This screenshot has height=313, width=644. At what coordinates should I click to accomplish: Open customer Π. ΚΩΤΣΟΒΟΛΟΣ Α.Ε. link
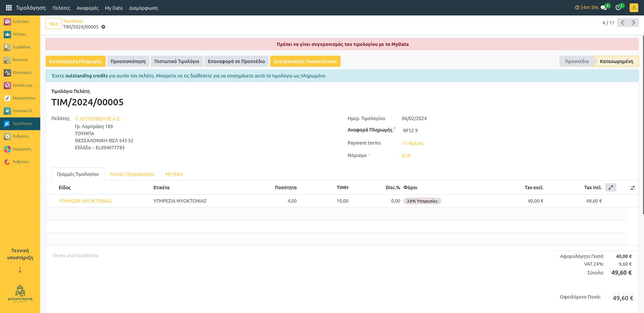[98, 119]
